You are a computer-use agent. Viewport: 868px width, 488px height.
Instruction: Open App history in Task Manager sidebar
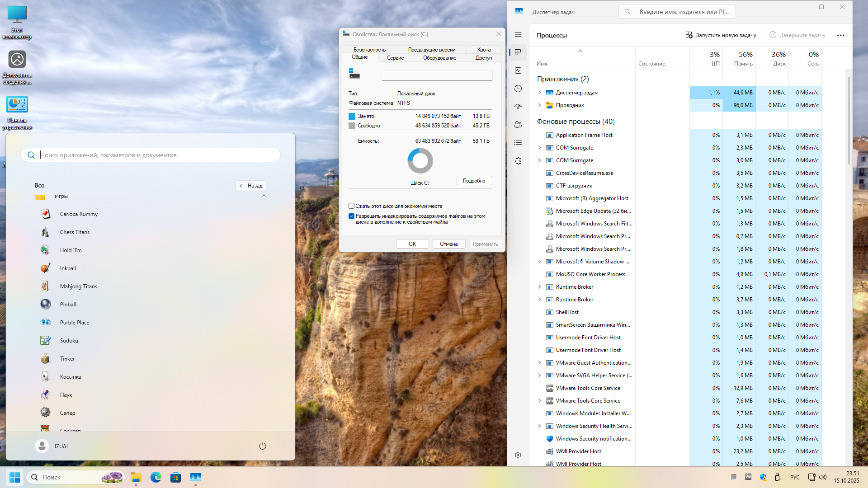518,89
